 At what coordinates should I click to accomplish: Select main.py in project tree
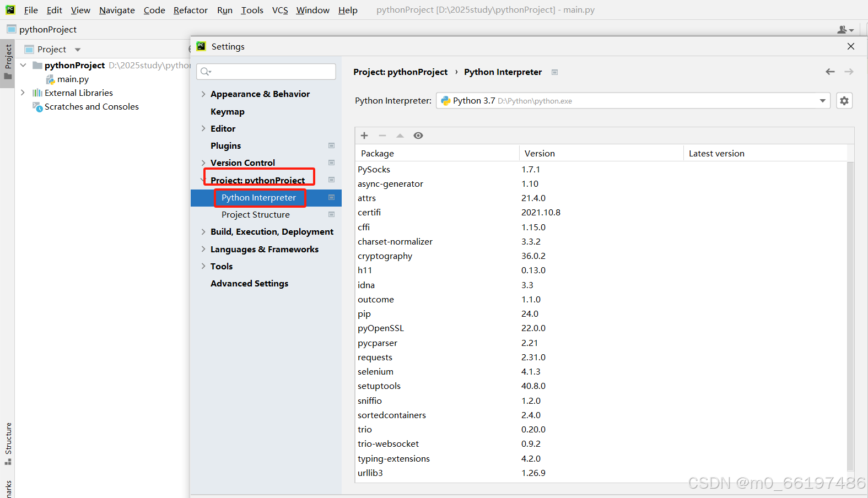[73, 79]
